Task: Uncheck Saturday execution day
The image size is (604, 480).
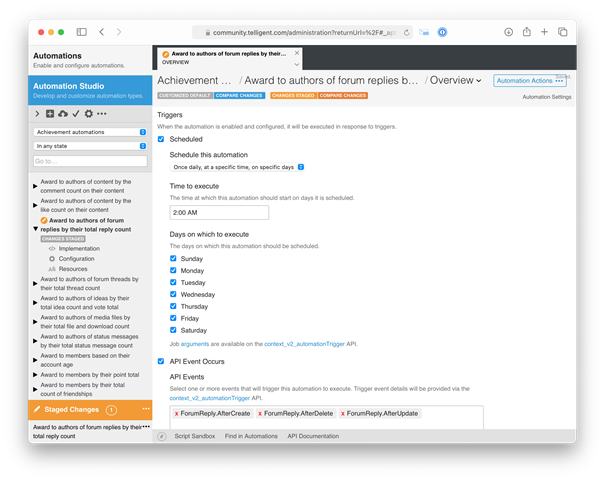Action: tap(173, 330)
